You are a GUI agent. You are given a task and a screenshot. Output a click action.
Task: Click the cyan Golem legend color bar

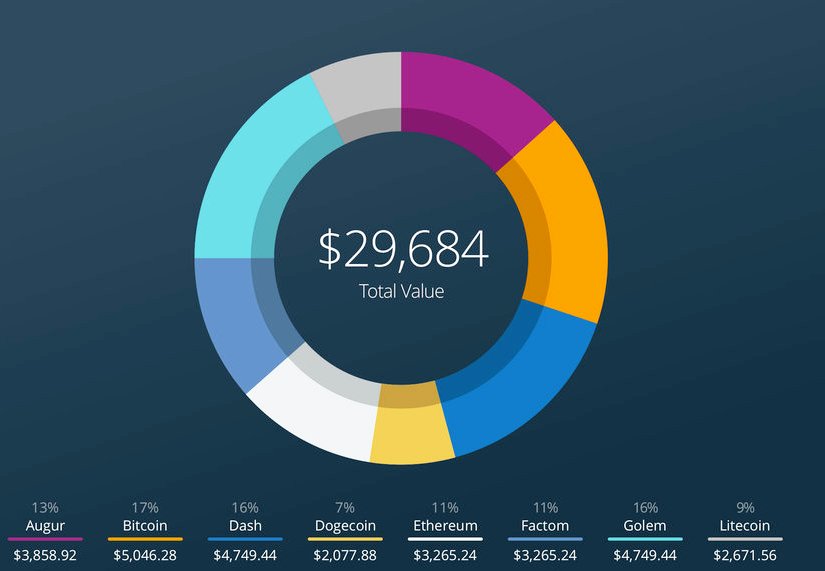(x=645, y=539)
